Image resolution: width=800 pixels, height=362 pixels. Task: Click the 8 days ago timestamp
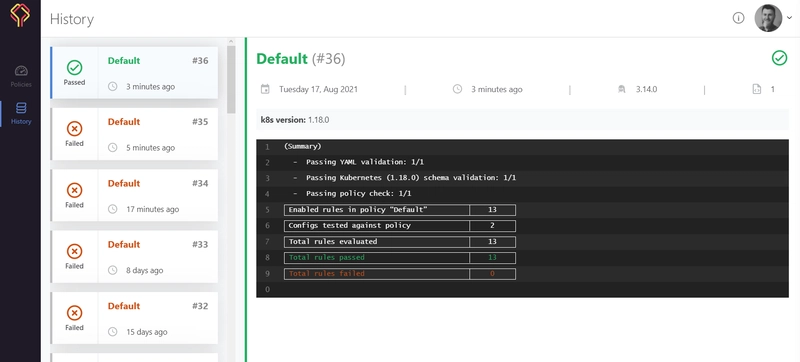tap(144, 270)
